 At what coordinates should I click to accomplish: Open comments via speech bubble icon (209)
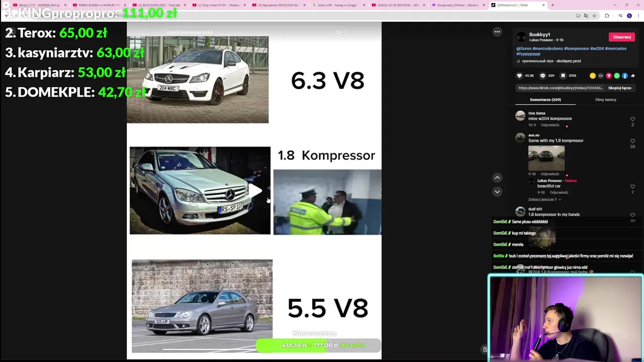click(x=542, y=75)
